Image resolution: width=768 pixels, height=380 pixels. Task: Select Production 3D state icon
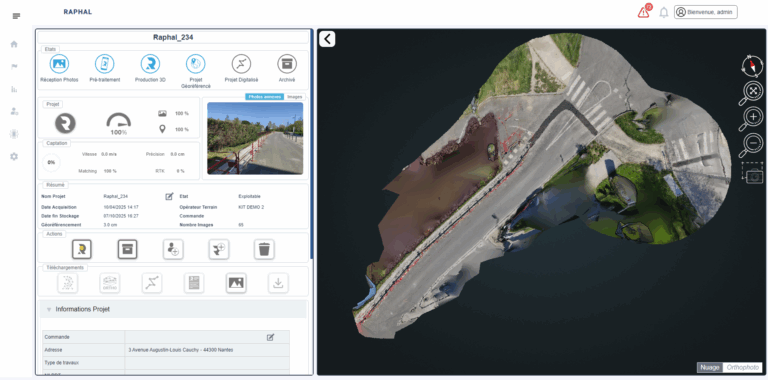coord(150,64)
